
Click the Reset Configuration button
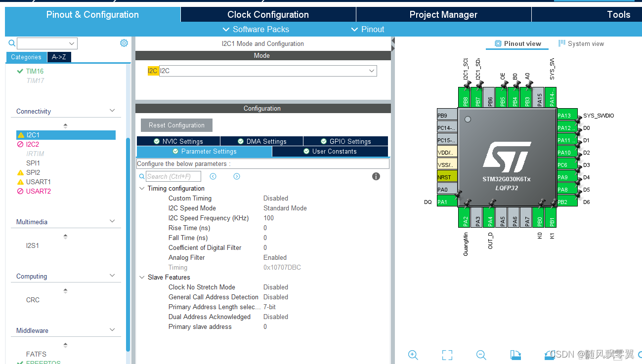coord(176,125)
